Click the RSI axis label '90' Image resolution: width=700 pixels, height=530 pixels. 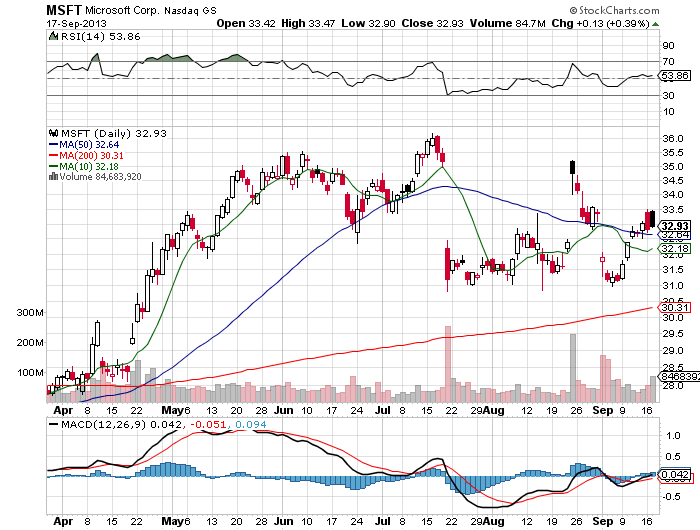[x=668, y=46]
